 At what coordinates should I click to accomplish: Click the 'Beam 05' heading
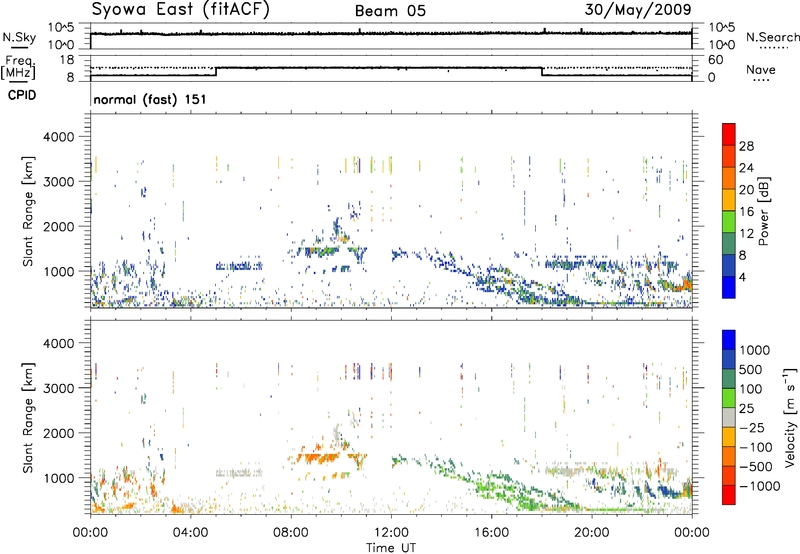[x=390, y=11]
